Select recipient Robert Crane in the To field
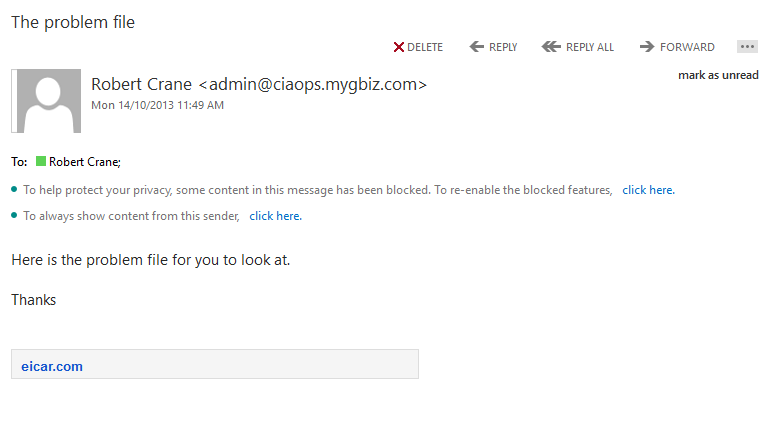Screen dimensions: 775x429 [x=85, y=161]
